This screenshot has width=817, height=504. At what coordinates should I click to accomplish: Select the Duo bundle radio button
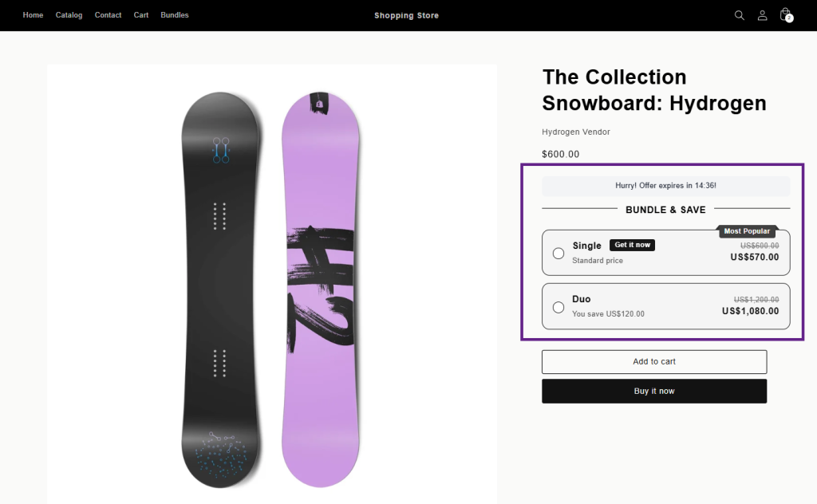558,307
